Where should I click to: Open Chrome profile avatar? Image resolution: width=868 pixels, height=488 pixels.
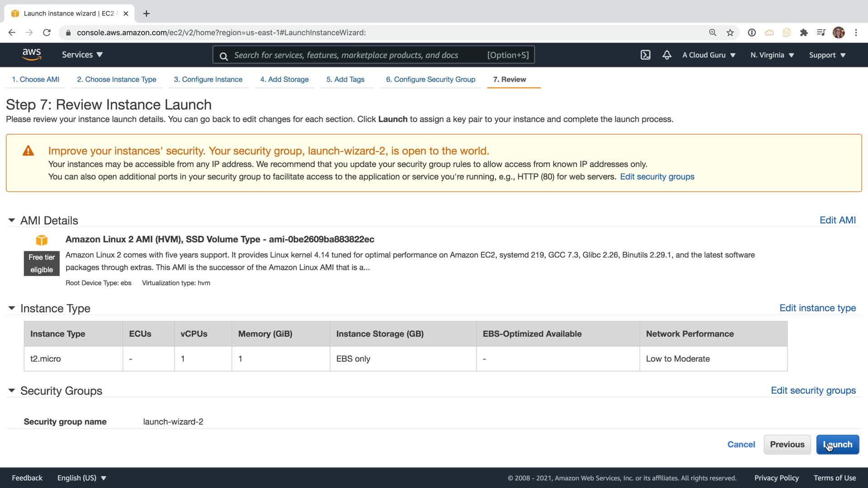pos(839,33)
